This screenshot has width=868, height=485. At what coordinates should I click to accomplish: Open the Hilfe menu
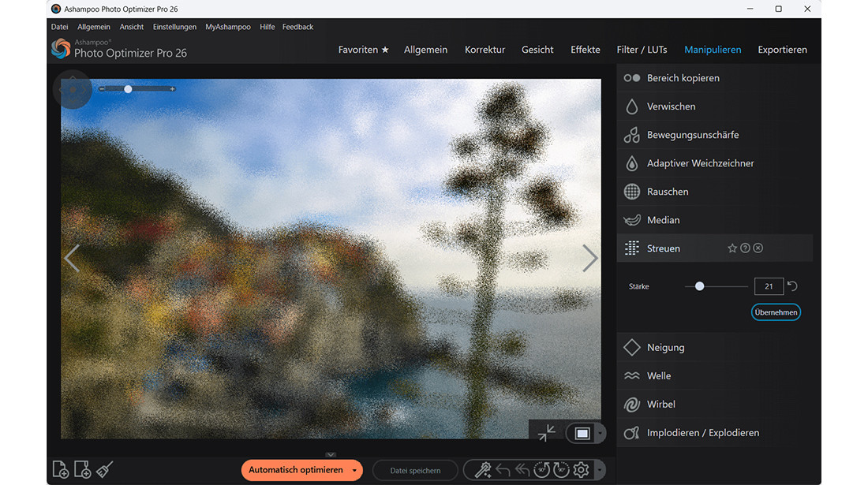[267, 27]
